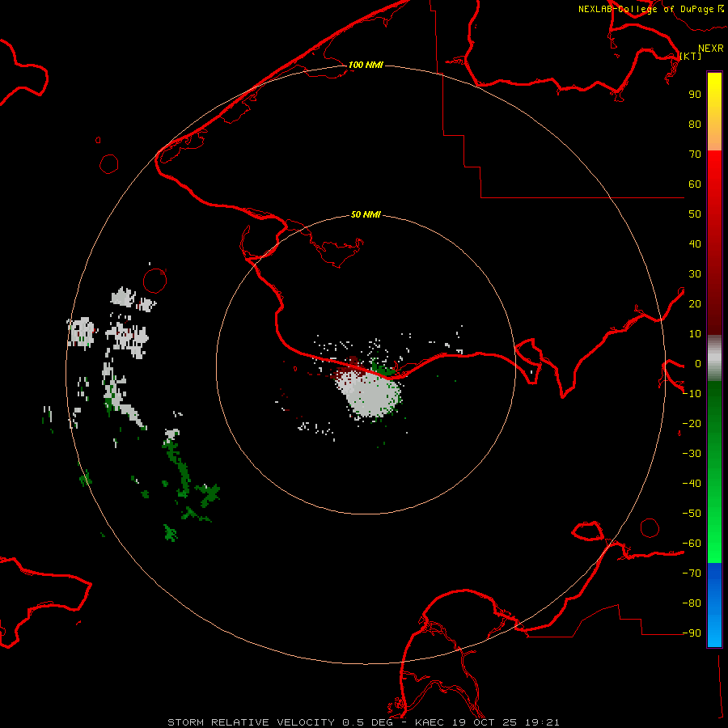Pick the blue segment of velocity color bar
The width and height of the screenshot is (728, 728).
[x=714, y=605]
